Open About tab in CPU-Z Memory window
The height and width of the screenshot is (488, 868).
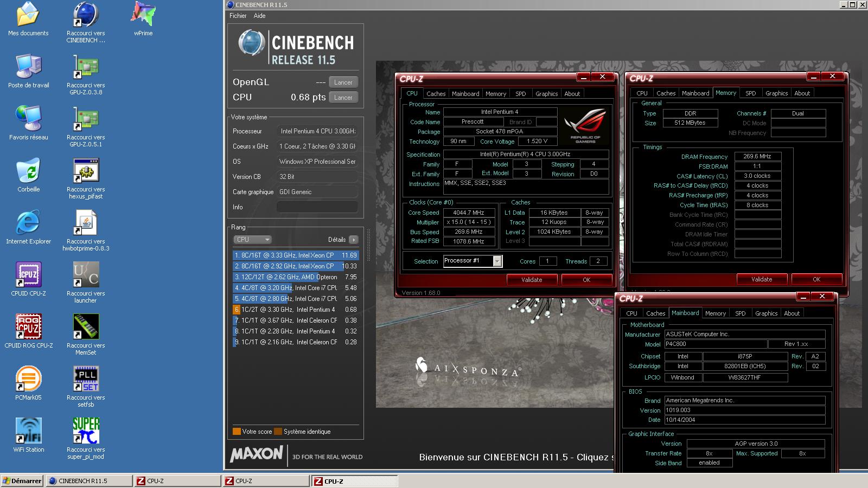tap(802, 93)
